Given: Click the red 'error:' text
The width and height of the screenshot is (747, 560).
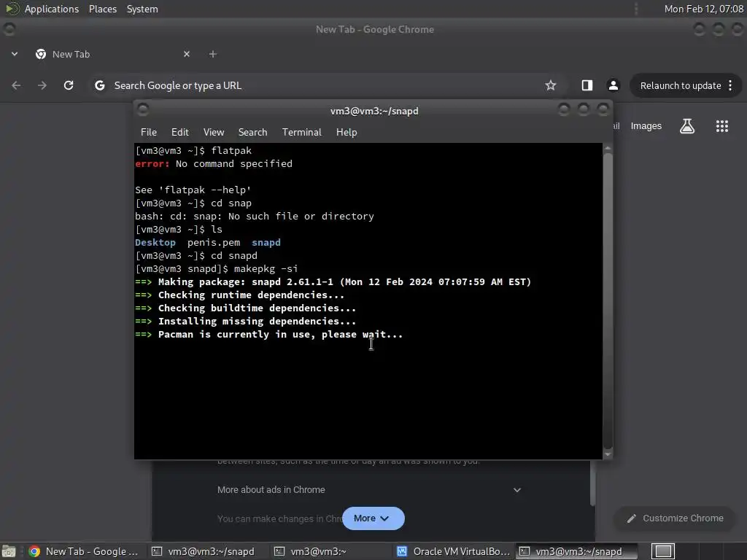Looking at the screenshot, I should point(152,164).
